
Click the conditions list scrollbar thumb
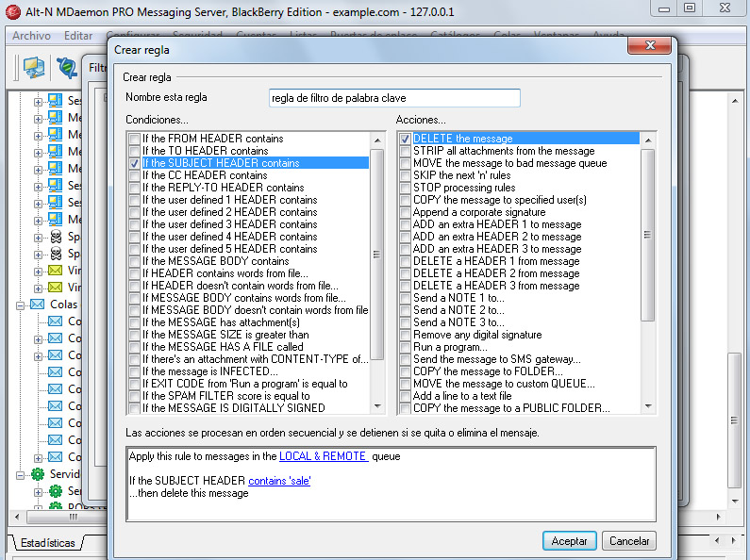(377, 255)
